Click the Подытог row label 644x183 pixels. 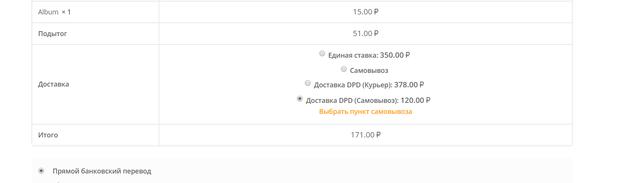52,34
